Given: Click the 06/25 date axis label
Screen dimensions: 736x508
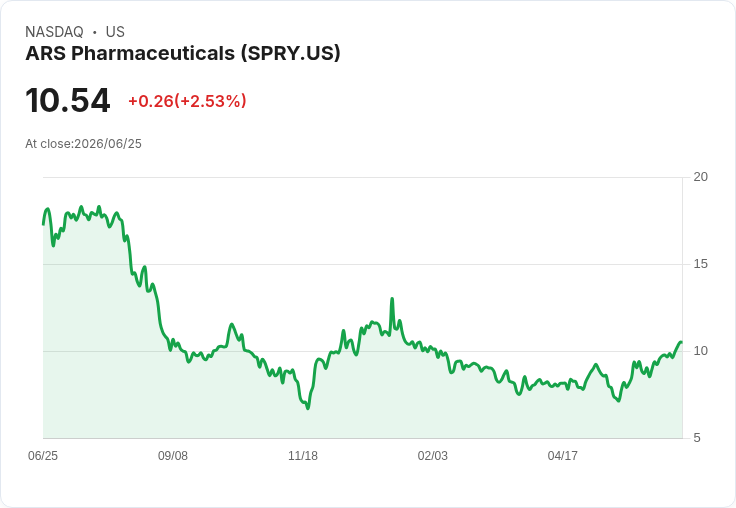Looking at the screenshot, I should click(43, 456).
